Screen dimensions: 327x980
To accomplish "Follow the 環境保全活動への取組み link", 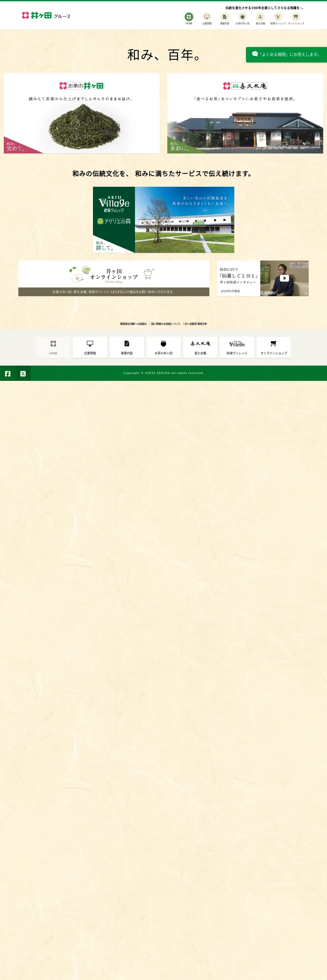I will point(133,324).
